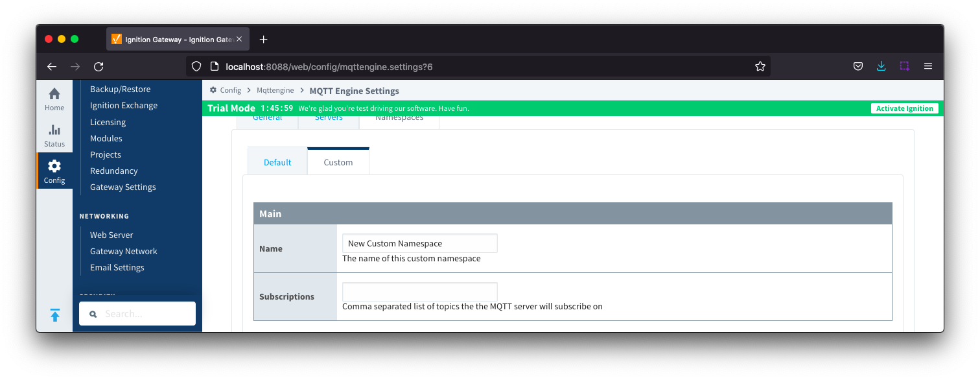980x380 pixels.
Task: Select the Config gear icon
Action: (54, 166)
